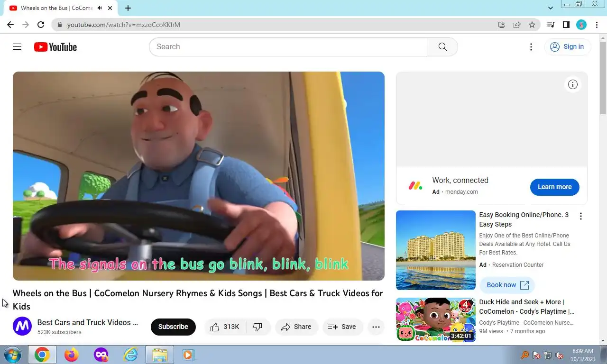Screen dimensions: 607x364
Task: Click the system tray volume icon
Action: (x=559, y=355)
